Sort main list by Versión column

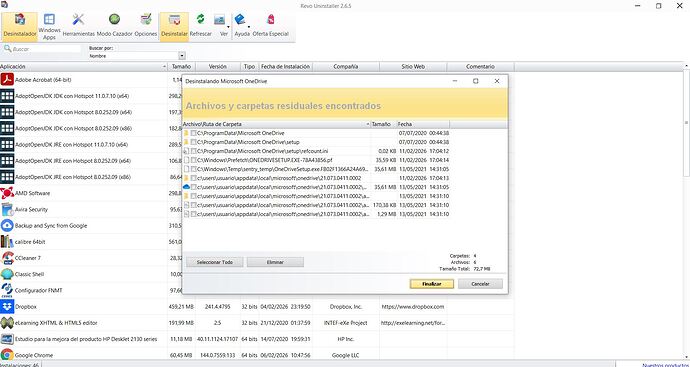[218, 66]
